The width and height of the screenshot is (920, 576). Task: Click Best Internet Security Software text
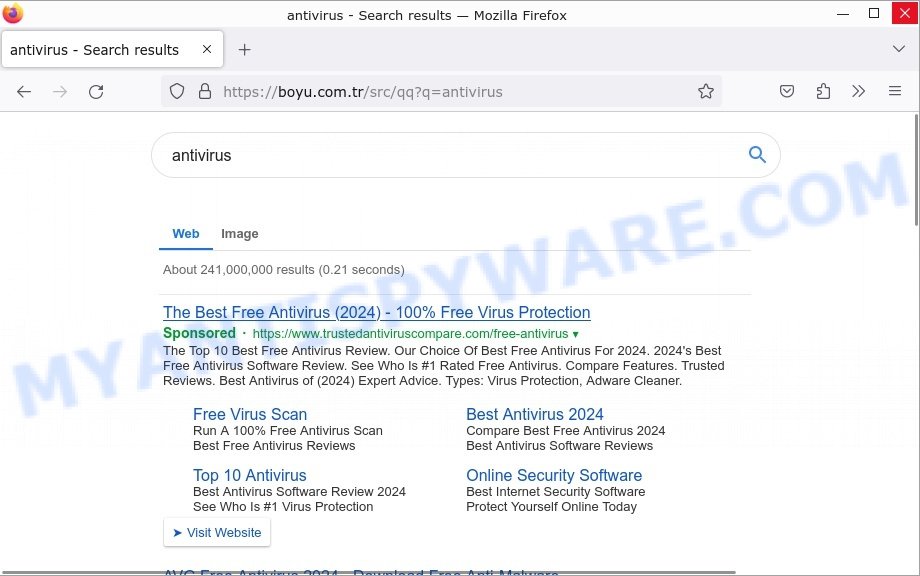tap(556, 492)
